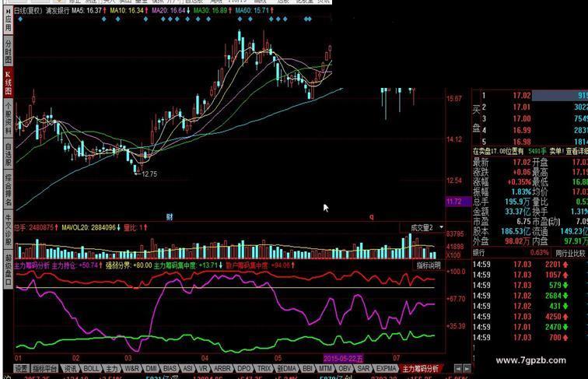Click buy level 5 price 16.98
588x379 pixels.
point(522,142)
